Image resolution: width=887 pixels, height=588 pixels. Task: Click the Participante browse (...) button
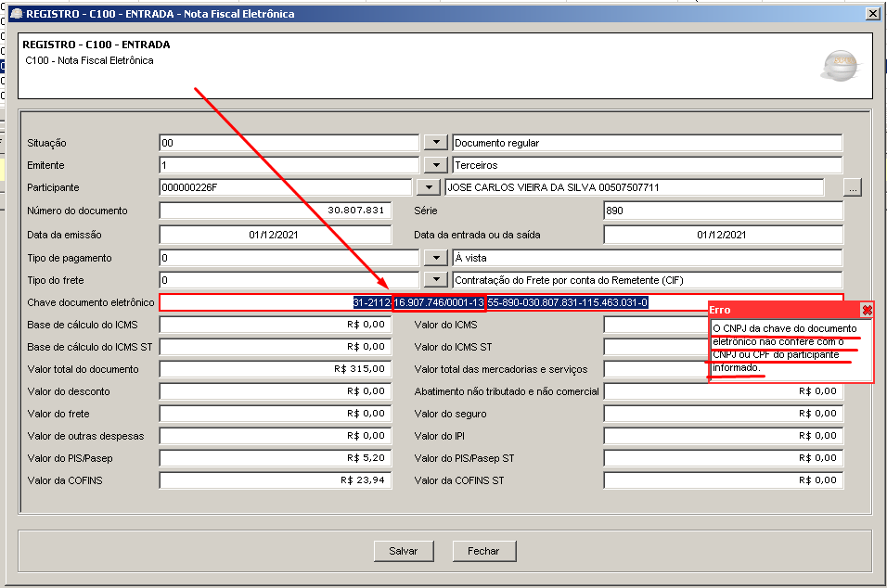point(853,187)
